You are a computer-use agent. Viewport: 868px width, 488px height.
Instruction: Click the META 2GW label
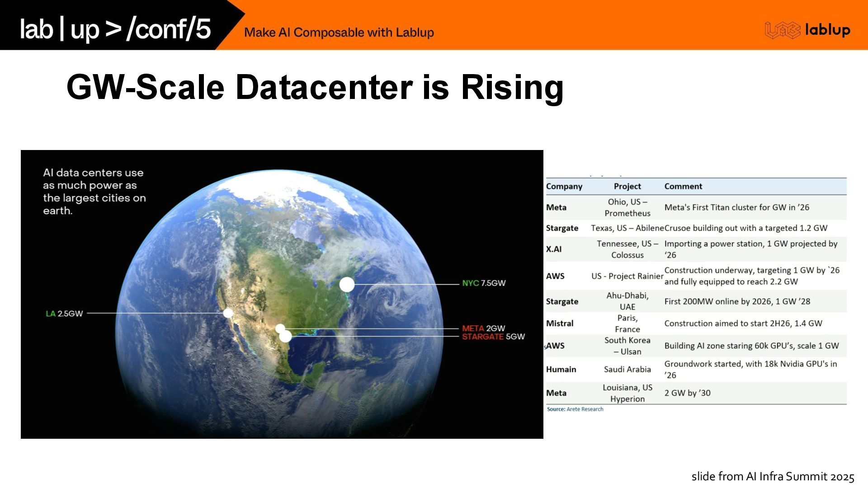click(x=483, y=328)
